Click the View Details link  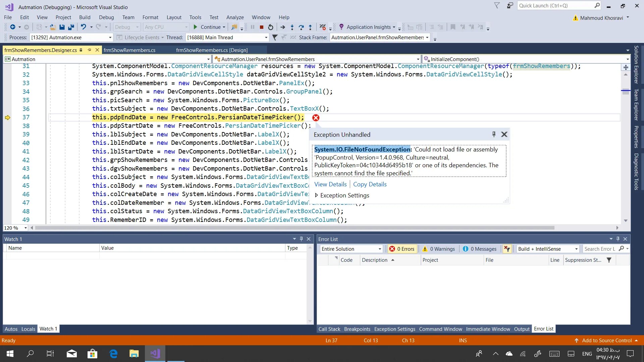point(330,184)
